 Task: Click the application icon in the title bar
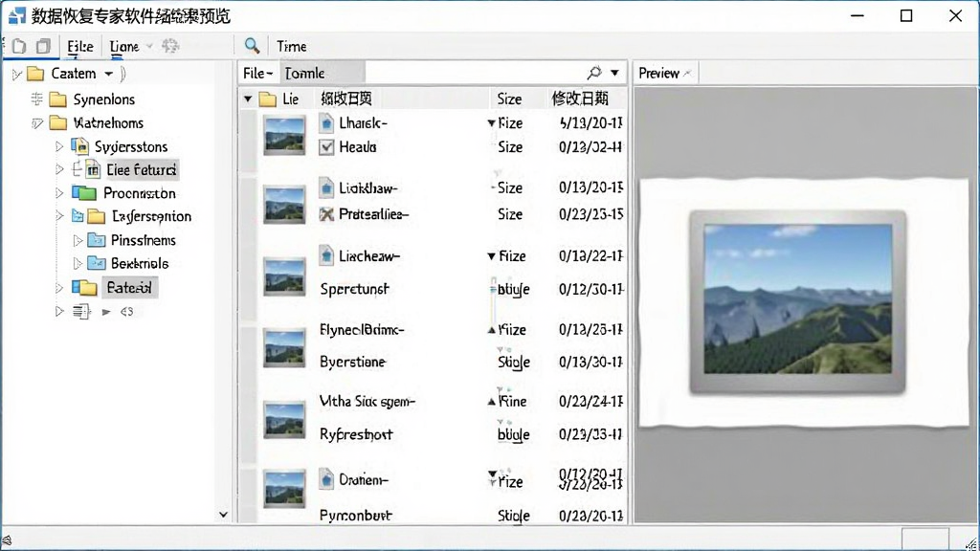pos(17,15)
